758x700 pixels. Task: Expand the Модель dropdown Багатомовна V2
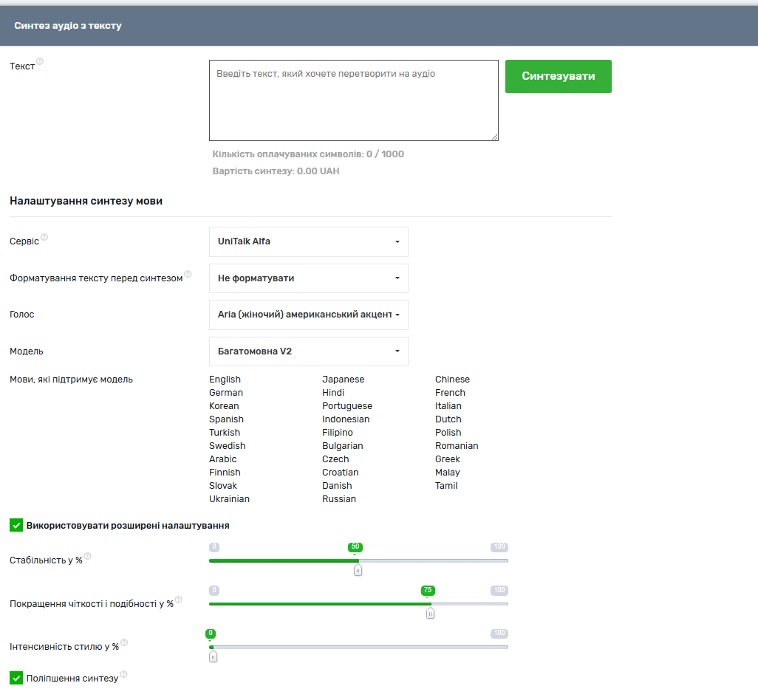pos(308,351)
